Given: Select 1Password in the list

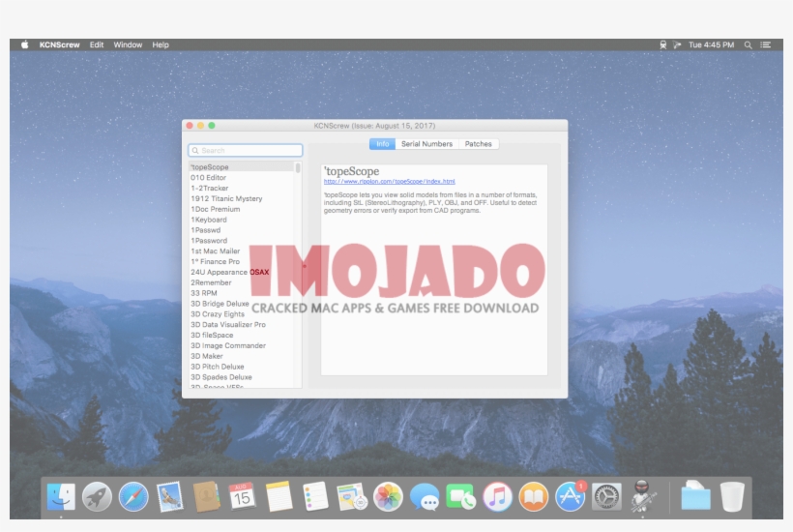Looking at the screenshot, I should [242, 241].
